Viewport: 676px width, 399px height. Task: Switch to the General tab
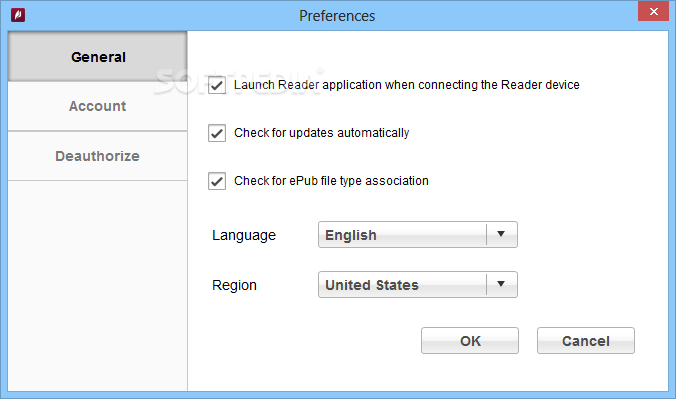point(97,57)
